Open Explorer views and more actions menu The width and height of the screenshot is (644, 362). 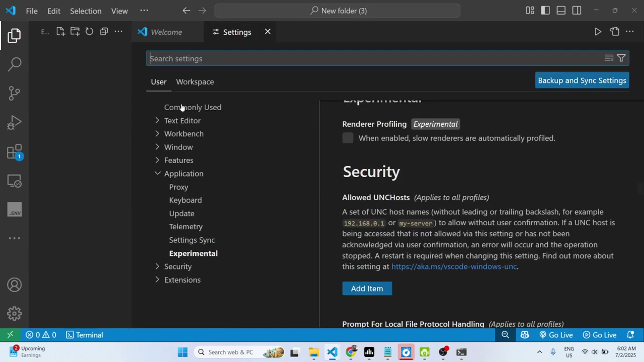click(118, 32)
